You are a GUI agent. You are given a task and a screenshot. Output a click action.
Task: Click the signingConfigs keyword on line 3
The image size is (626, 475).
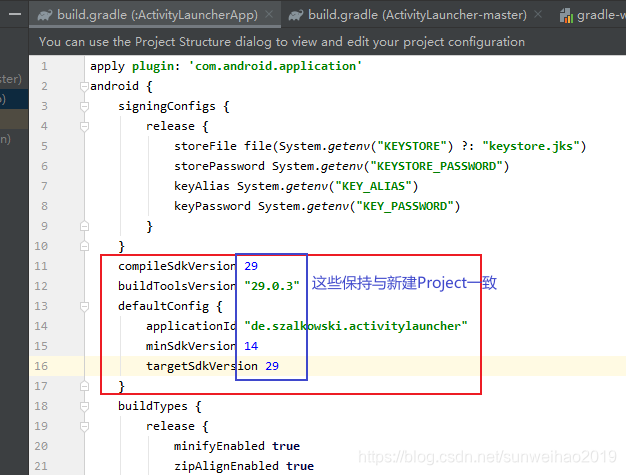[x=166, y=106]
